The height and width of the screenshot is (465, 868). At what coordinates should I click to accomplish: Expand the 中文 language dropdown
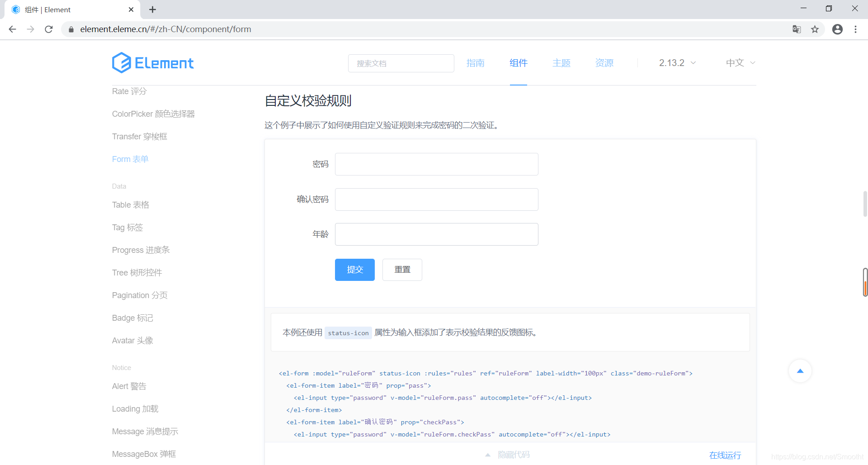(741, 63)
